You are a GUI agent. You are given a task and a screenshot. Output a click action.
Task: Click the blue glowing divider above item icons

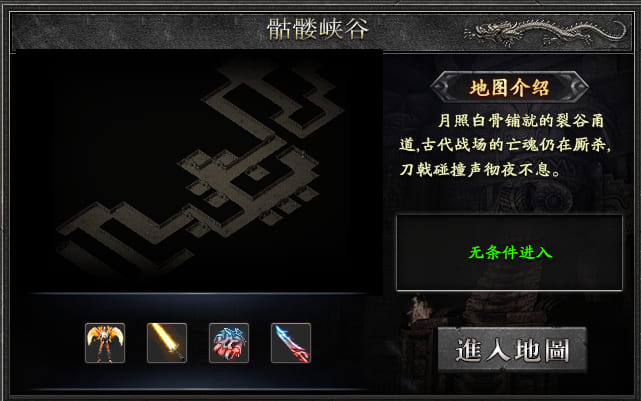(198, 293)
